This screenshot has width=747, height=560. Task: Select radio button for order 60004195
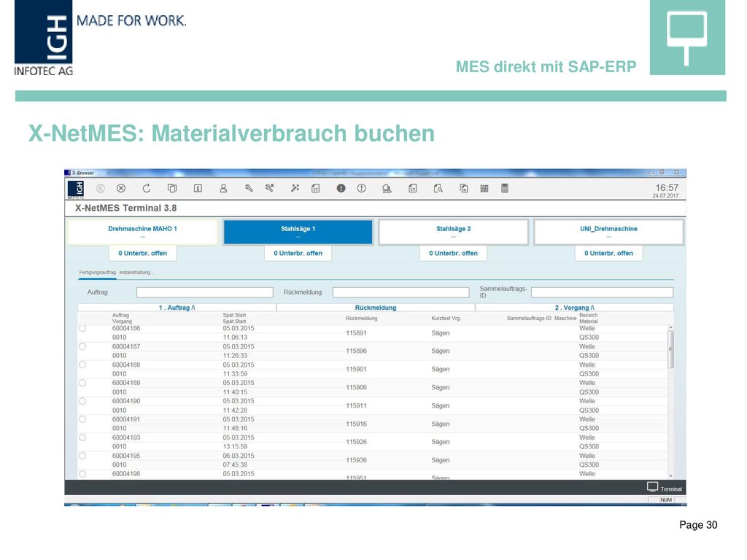82,456
